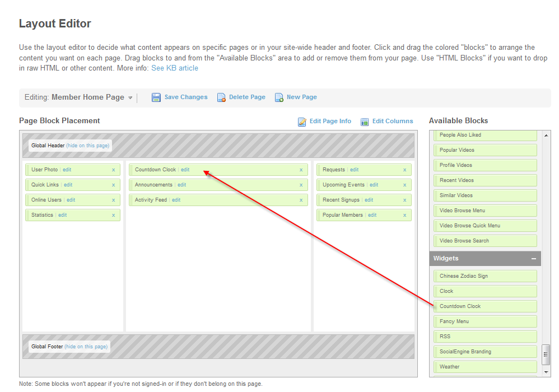
Task: Grab the drag handle of Fancy Menu block
Action: [436, 321]
